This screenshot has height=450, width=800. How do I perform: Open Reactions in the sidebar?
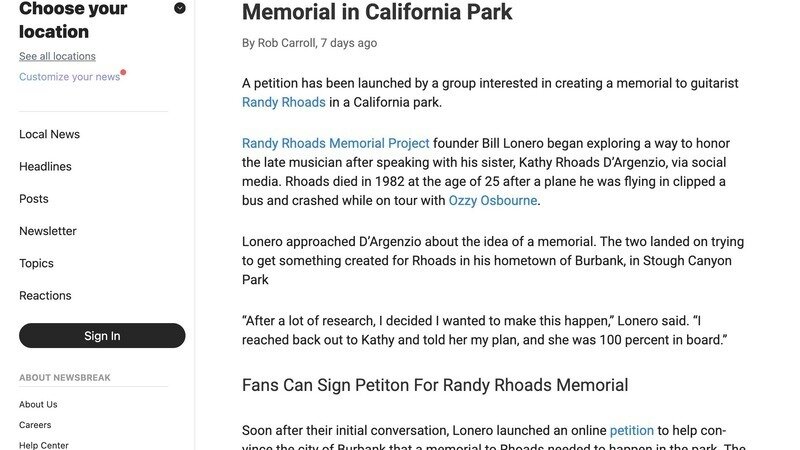click(x=45, y=295)
